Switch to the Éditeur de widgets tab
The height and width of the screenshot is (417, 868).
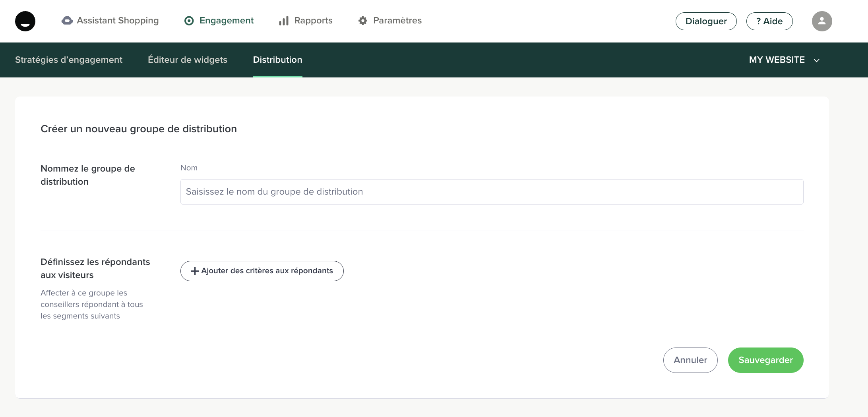[x=188, y=60]
